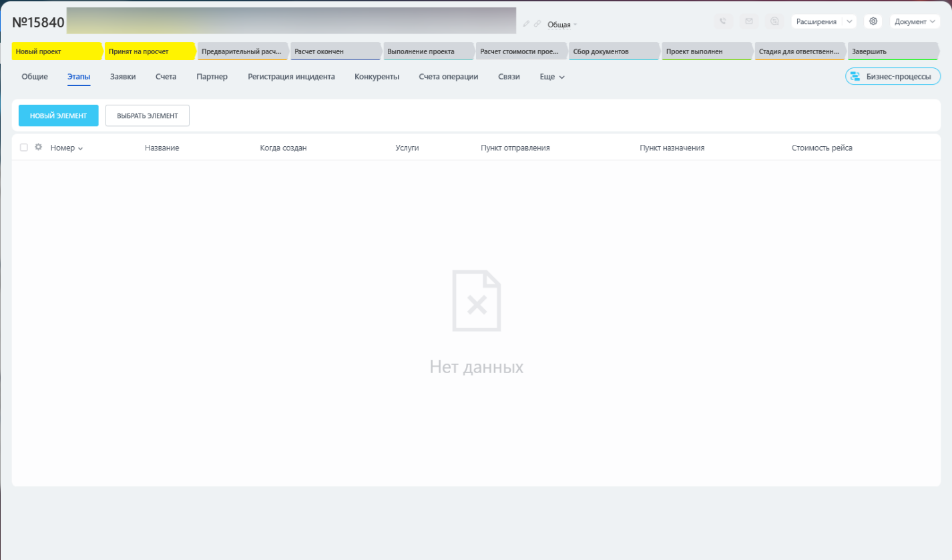Select the Стадия для ответственн... stage
This screenshot has height=560, width=952.
(800, 51)
